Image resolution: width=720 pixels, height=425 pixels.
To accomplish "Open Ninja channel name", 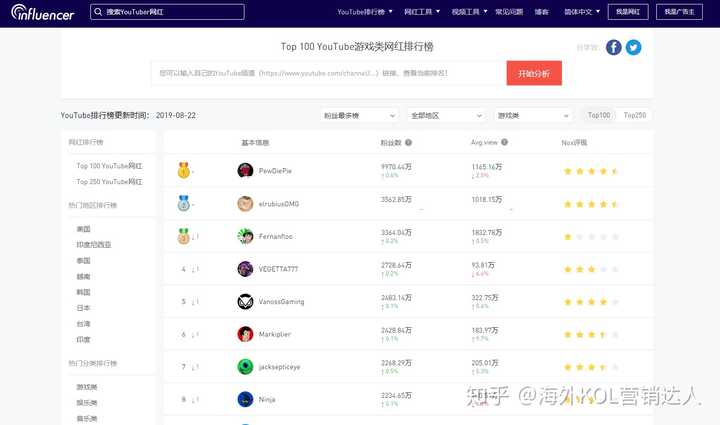I will 267,399.
